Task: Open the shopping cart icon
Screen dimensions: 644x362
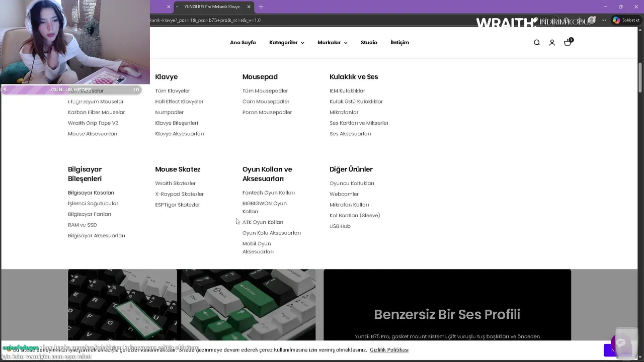Action: tap(568, 42)
